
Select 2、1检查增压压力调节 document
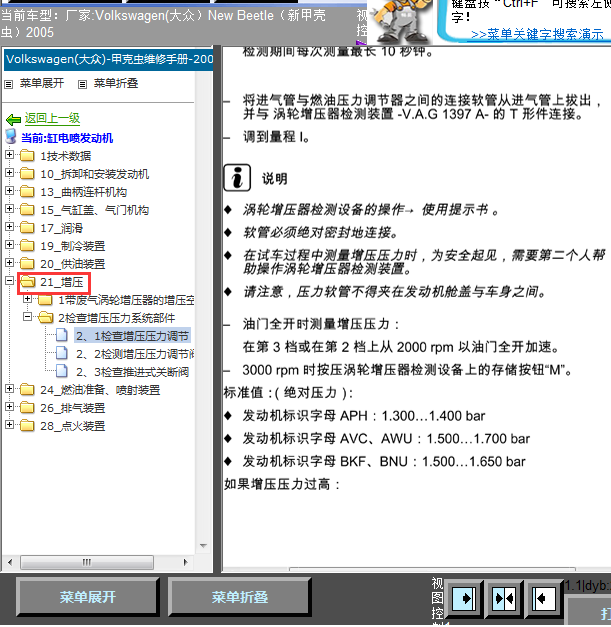(x=132, y=336)
